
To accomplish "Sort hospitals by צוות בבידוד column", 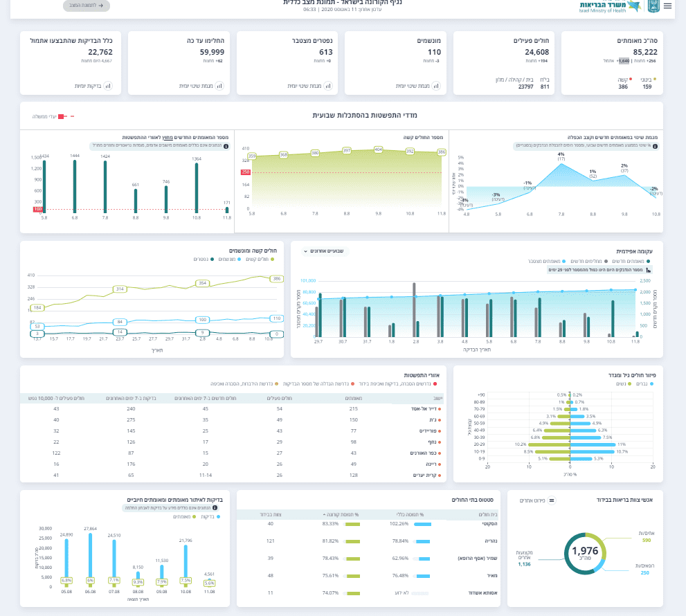I will (271, 514).
